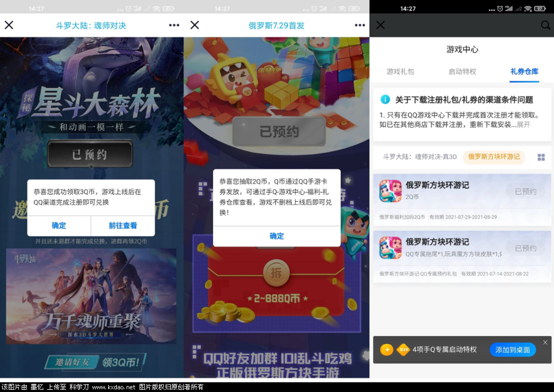Tap the game icon of QQ专属拖尾 gift
The height and width of the screenshot is (392, 554).
[391, 248]
